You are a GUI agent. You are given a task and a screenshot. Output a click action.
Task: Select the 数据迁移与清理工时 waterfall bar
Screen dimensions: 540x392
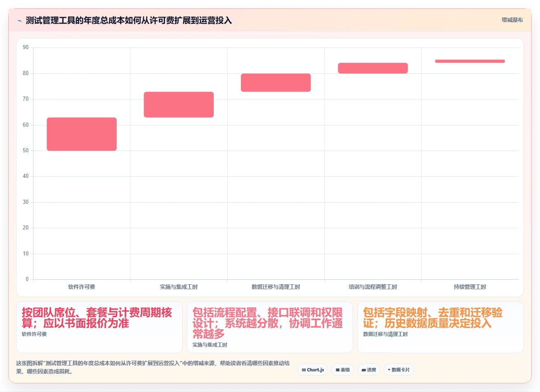click(x=276, y=83)
